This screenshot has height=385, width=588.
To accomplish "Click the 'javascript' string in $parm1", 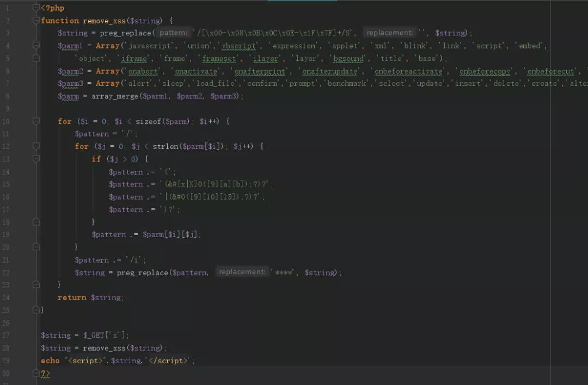I will click(149, 46).
